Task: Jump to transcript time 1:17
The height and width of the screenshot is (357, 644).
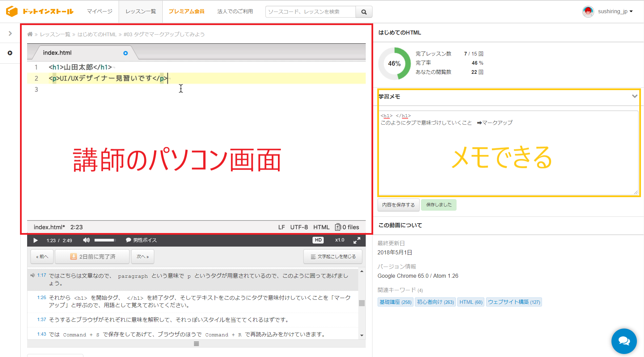Action: 42,275
